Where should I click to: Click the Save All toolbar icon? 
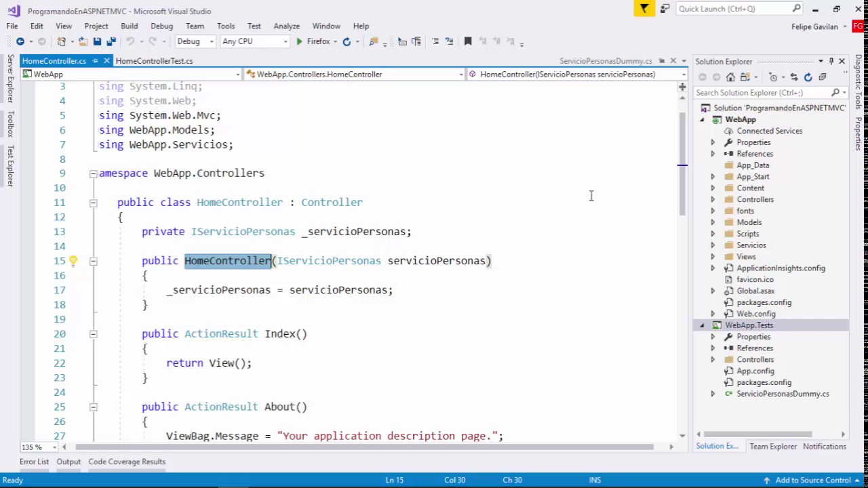point(111,41)
